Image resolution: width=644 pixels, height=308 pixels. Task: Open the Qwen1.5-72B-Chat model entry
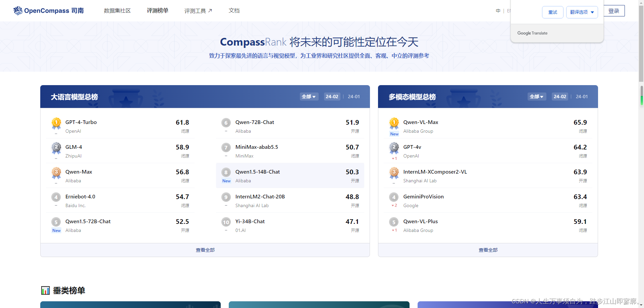(120, 225)
